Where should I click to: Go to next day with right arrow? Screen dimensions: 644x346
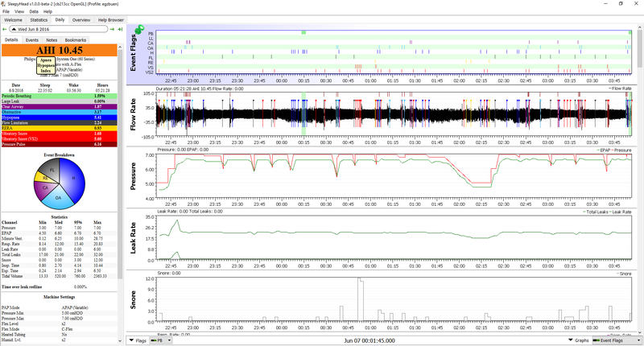click(113, 29)
